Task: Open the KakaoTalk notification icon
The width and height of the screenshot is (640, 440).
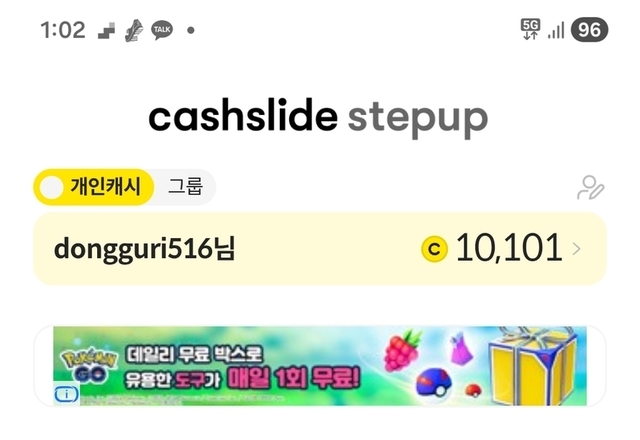Action: click(x=162, y=30)
